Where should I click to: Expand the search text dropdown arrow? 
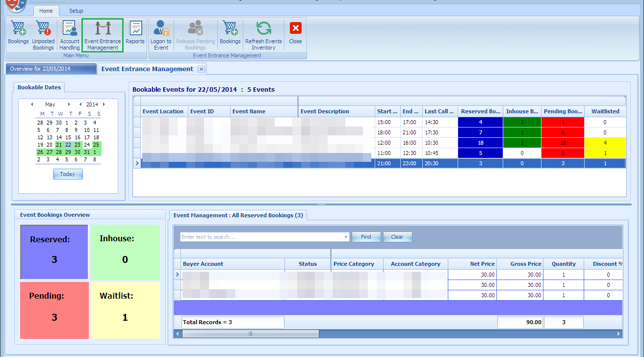point(346,237)
